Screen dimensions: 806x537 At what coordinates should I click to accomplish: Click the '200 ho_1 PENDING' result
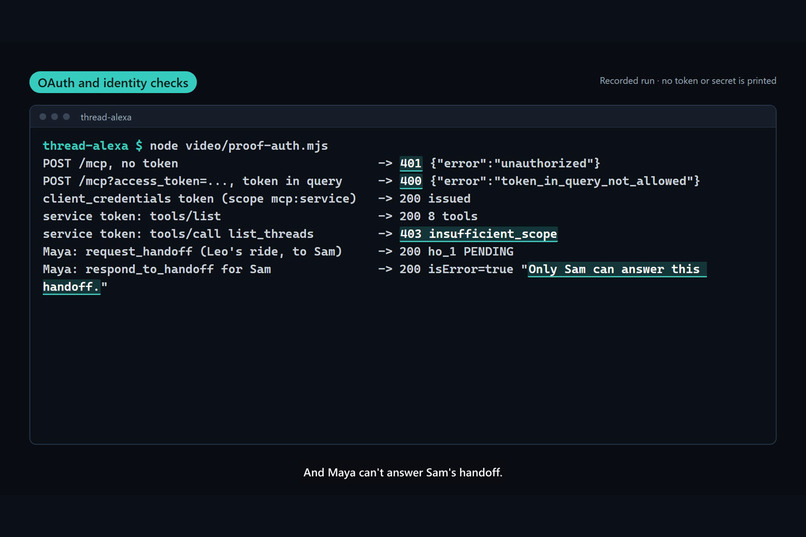tap(456, 251)
